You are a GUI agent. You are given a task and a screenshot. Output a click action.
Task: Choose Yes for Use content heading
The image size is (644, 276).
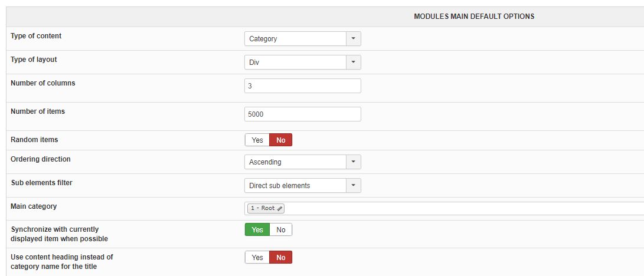point(257,258)
